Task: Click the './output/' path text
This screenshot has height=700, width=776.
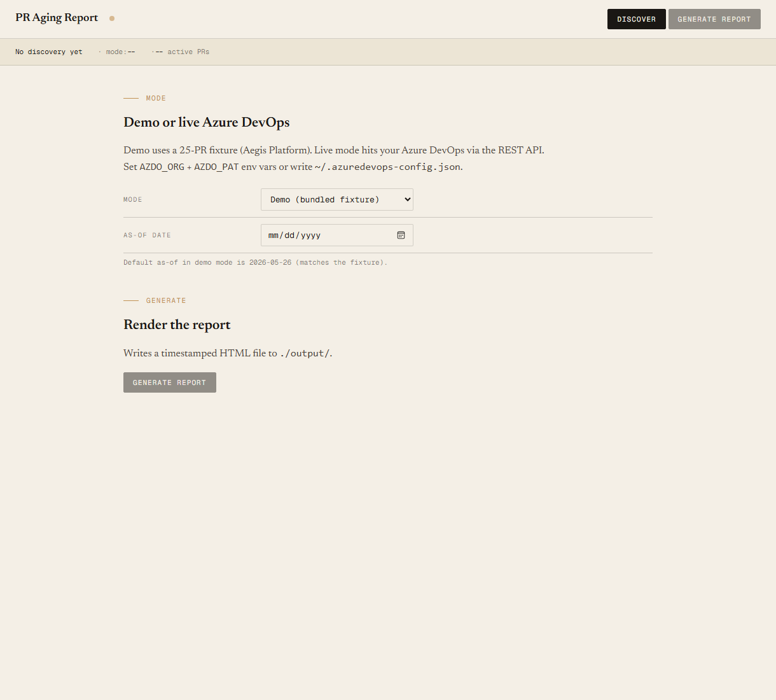Action: (305, 353)
